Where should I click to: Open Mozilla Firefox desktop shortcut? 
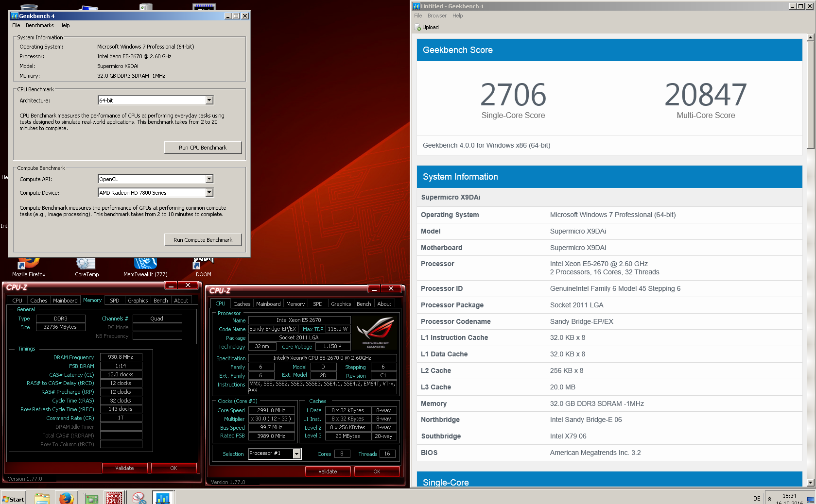coord(29,268)
